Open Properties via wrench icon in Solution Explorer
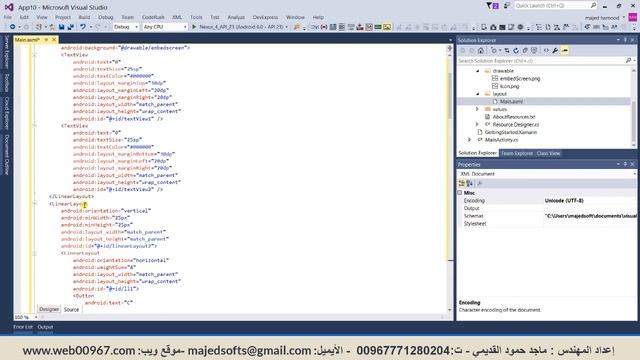Screen dimensions: 640x360 tap(555, 51)
